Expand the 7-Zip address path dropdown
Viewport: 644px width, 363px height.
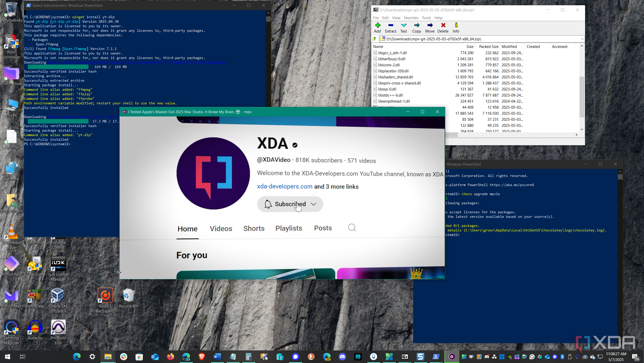582,39
